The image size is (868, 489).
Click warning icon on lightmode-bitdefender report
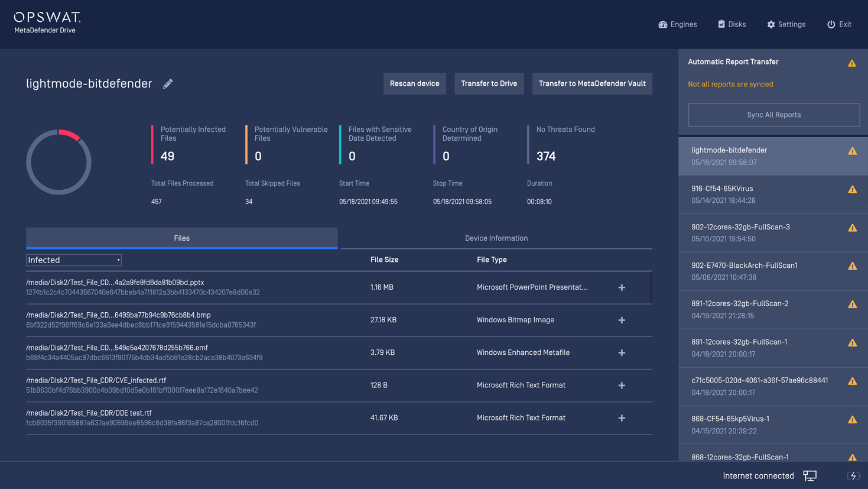click(x=853, y=151)
